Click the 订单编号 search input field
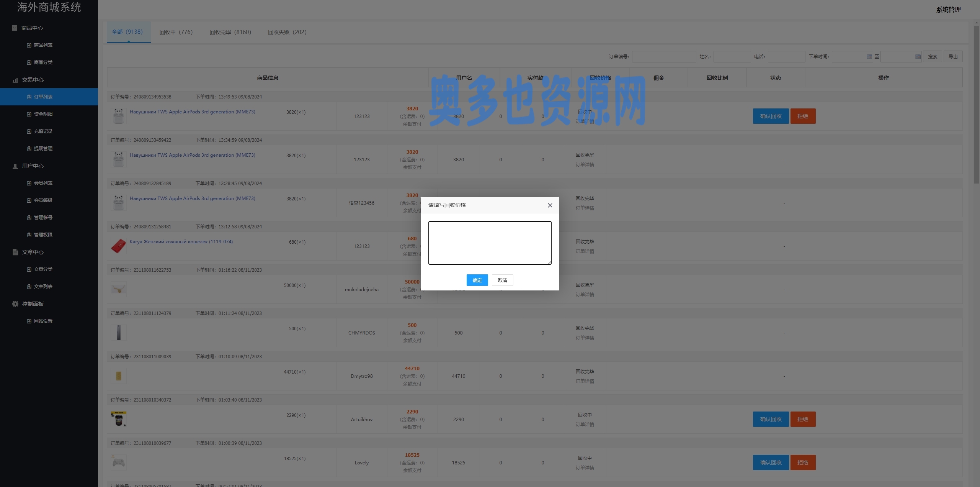Screen dimensions: 980x487 coord(664,57)
